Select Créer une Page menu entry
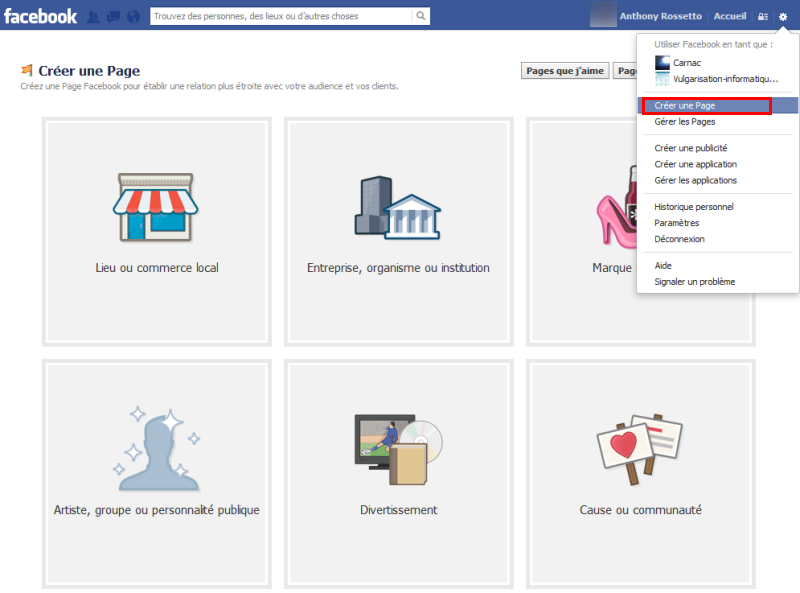800x593 pixels. pos(718,106)
